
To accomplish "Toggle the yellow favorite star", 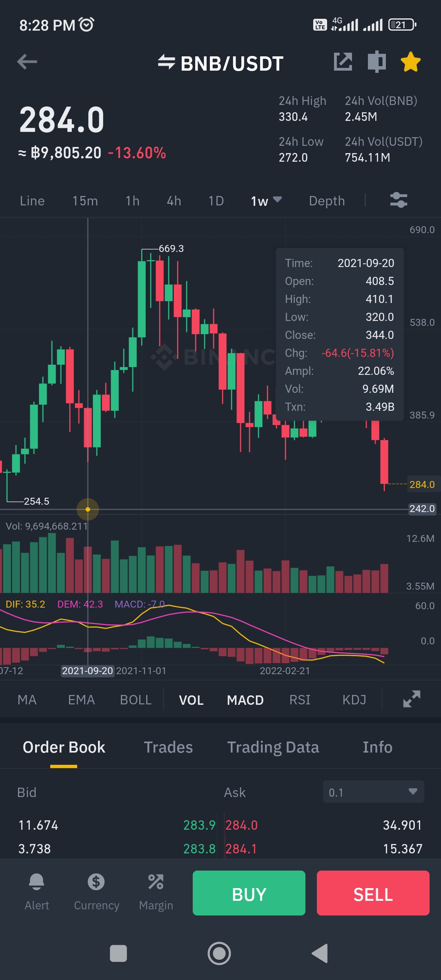I will coord(410,62).
